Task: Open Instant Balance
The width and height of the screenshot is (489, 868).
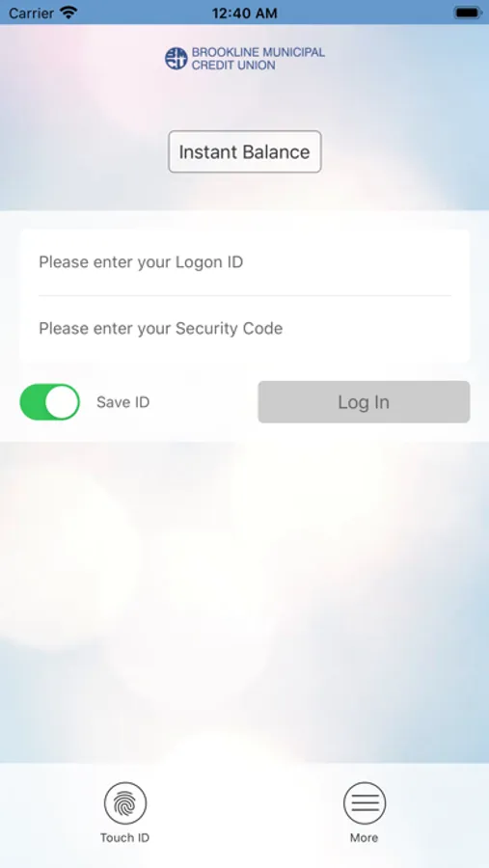Action: point(245,151)
